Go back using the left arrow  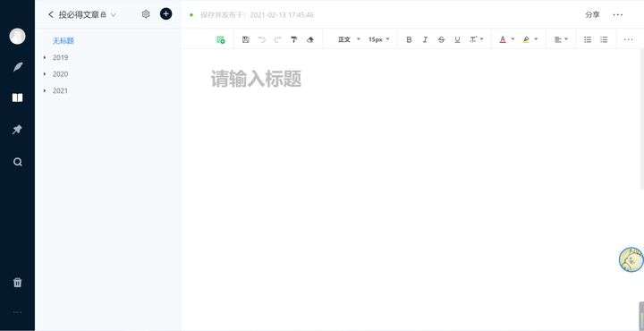click(x=51, y=14)
